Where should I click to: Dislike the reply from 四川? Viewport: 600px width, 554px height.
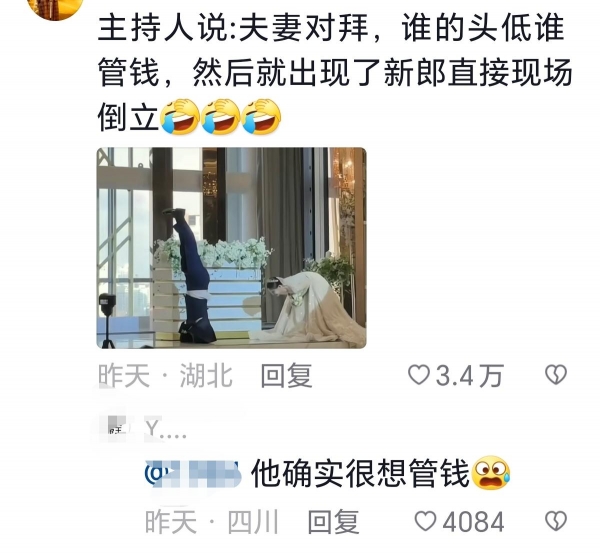click(x=556, y=521)
